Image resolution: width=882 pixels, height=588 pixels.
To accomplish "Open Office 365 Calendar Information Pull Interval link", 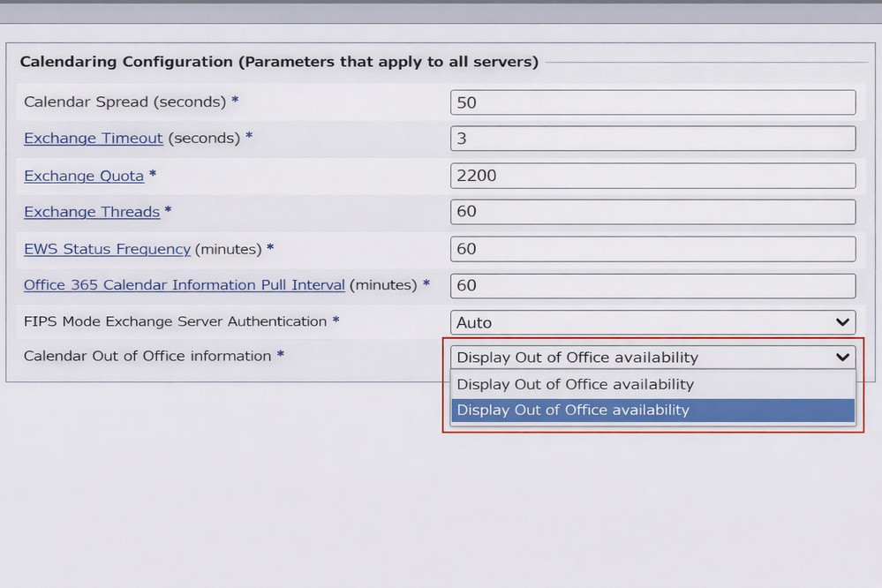I will [184, 285].
